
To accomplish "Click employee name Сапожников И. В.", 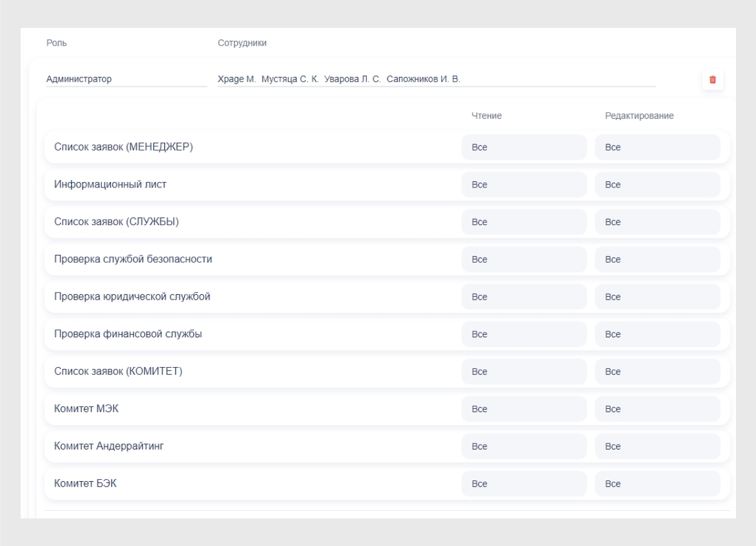I will (424, 78).
